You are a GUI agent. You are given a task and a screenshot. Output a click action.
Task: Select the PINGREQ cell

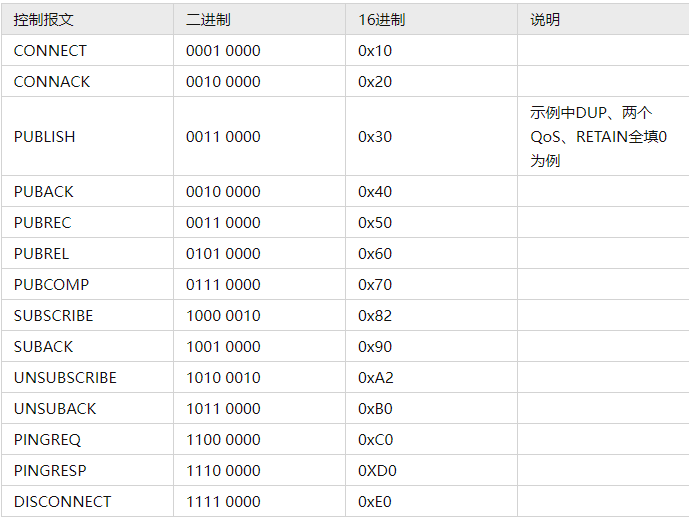47,439
